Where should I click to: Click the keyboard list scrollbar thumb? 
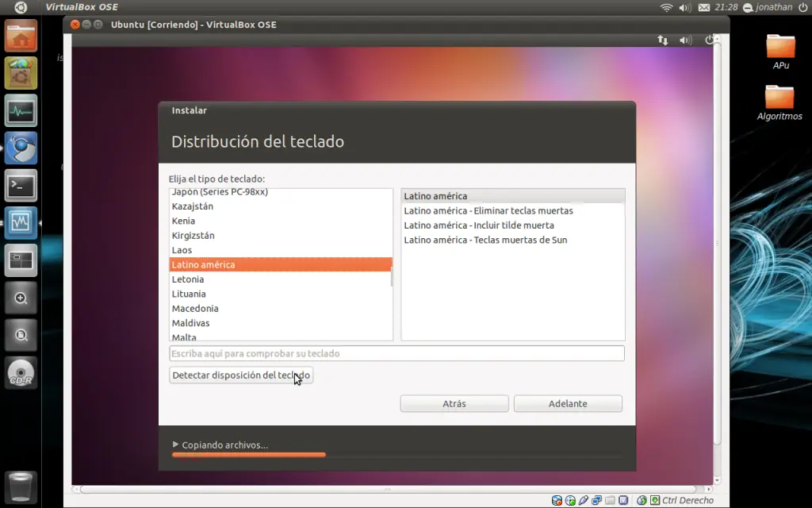392,276
